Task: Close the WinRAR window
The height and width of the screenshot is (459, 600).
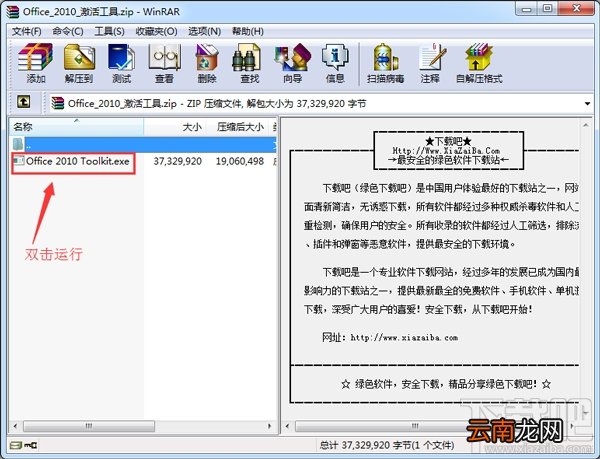Action: pos(576,9)
